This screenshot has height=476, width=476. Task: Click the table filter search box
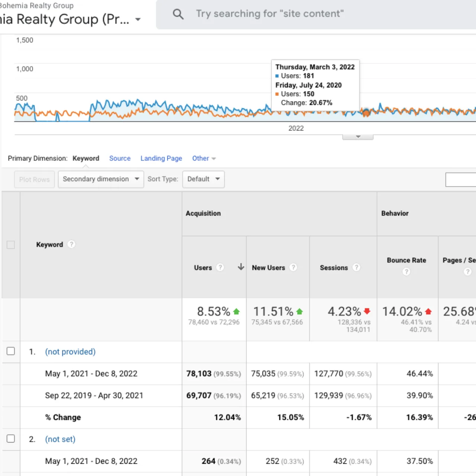coord(461,180)
